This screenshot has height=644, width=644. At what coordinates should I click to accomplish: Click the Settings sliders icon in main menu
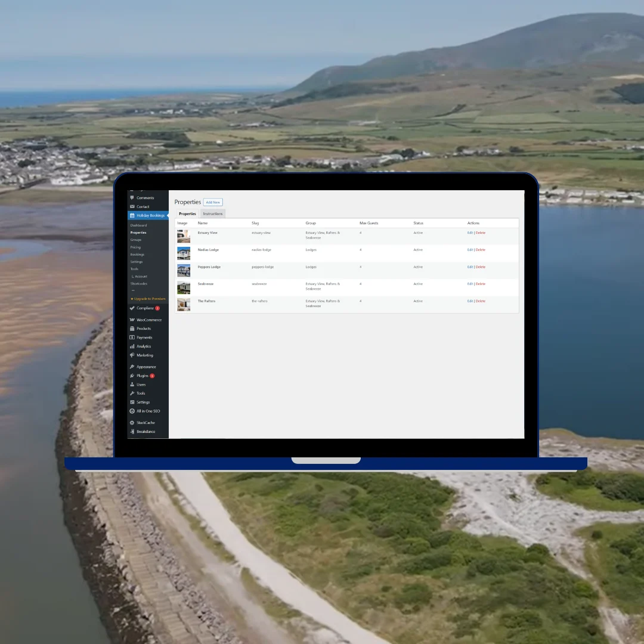click(x=132, y=402)
